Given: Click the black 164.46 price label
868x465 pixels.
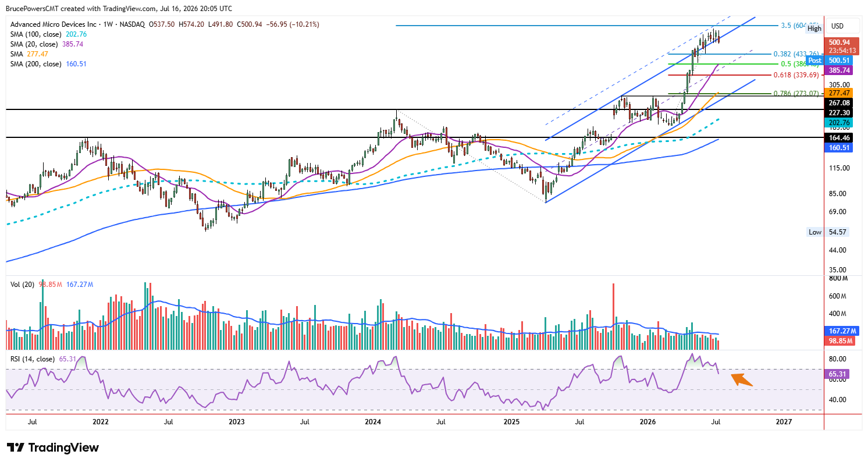Looking at the screenshot, I should click(839, 138).
